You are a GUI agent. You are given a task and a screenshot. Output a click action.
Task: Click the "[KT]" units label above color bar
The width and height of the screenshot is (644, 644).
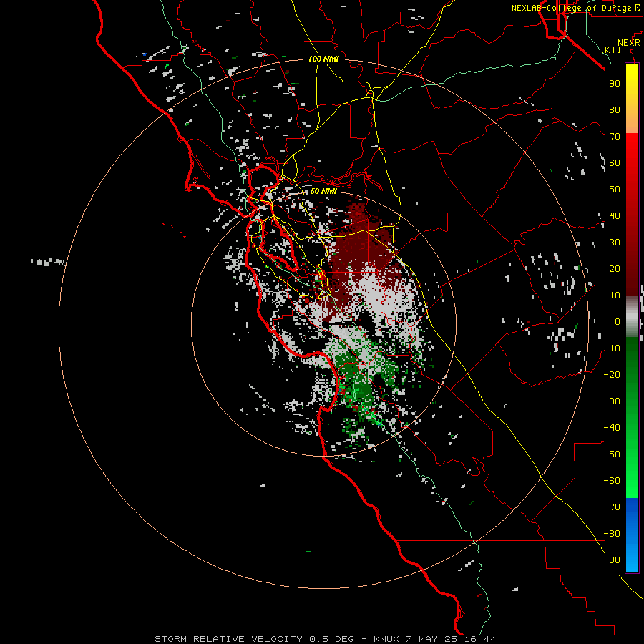[x=611, y=49]
